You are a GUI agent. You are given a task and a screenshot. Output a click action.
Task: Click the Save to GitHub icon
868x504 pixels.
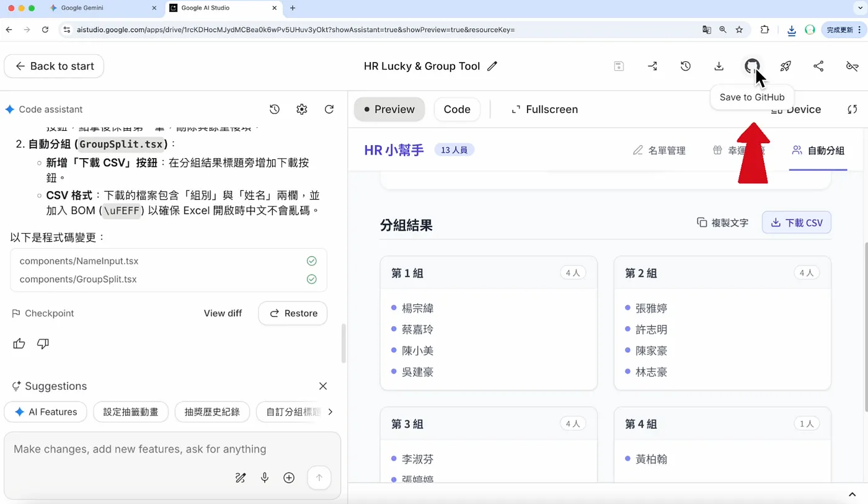click(x=752, y=66)
